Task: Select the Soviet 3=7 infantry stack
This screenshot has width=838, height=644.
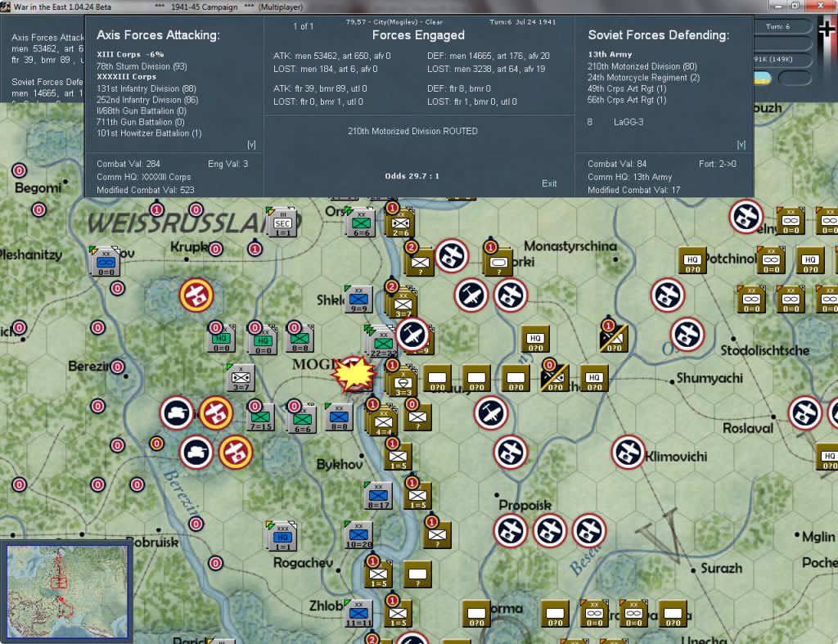Action: click(403, 304)
